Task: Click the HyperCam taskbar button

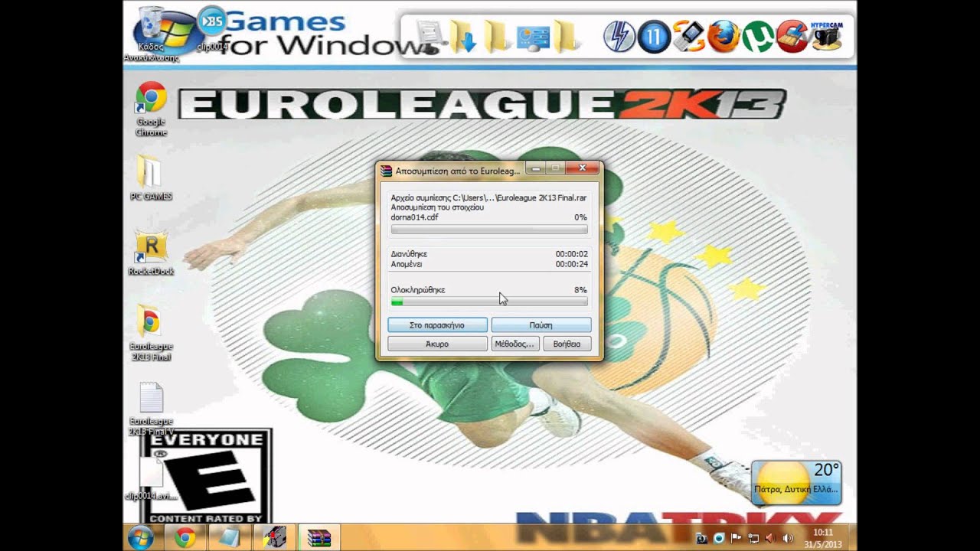Action: coord(274,538)
